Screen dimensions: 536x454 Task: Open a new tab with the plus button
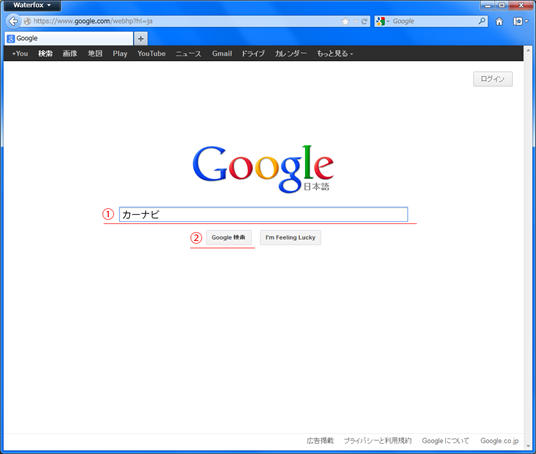point(140,39)
